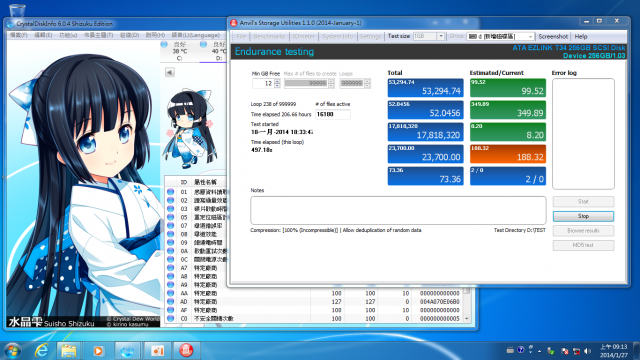Open the (H) help menu in CrystalDiskInfo

point(155,36)
